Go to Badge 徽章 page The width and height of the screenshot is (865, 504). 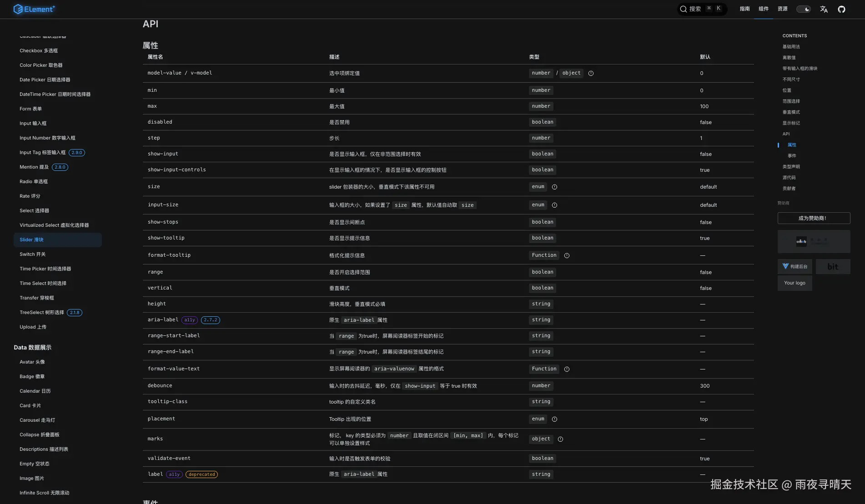pyautogui.click(x=32, y=377)
